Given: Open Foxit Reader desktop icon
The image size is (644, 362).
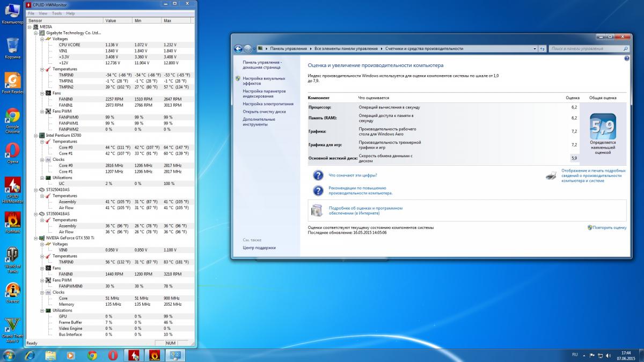Looking at the screenshot, I should click(12, 83).
